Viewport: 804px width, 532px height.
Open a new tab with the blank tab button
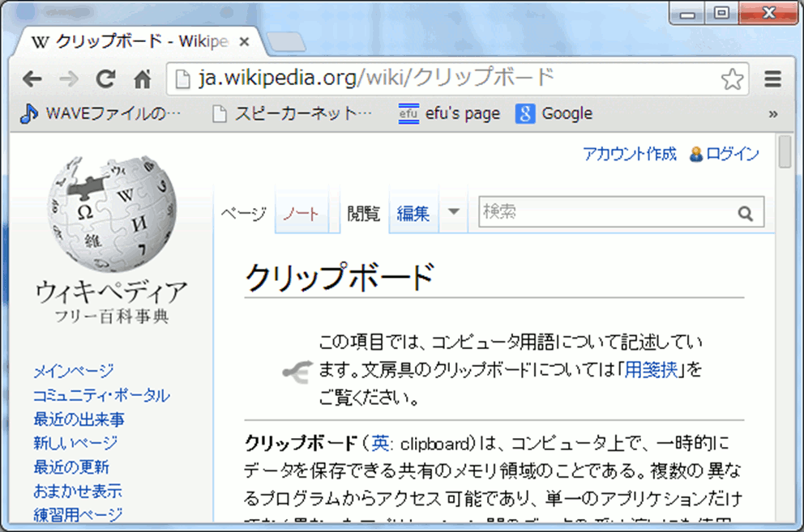pos(286,41)
